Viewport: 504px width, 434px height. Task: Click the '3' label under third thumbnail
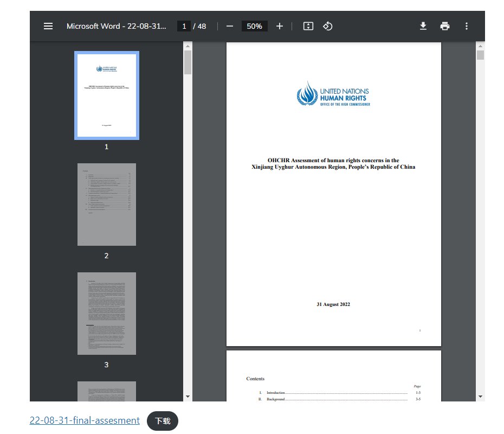coord(106,365)
